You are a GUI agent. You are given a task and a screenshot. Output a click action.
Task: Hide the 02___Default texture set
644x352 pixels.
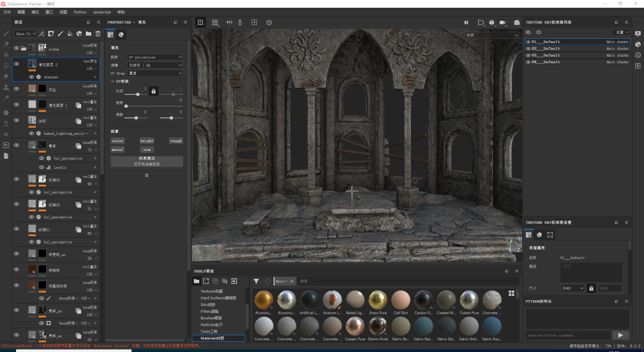(528, 48)
